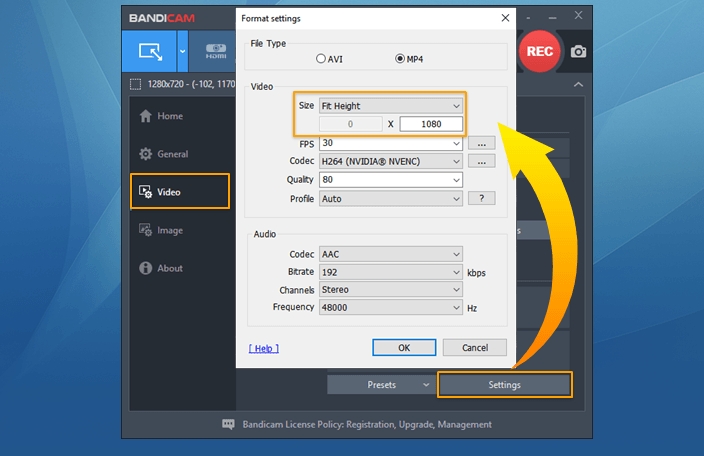Open the Profile dropdown showing Auto
The width and height of the screenshot is (704, 456).
391,198
